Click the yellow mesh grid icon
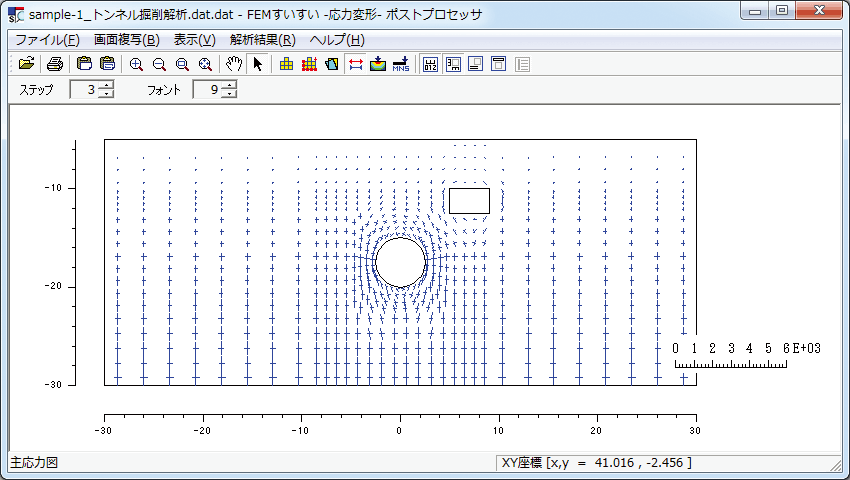The height and width of the screenshot is (480, 850). pos(287,64)
